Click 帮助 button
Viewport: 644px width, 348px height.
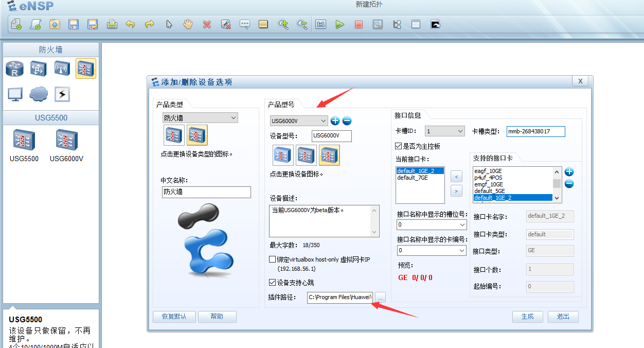tap(217, 317)
